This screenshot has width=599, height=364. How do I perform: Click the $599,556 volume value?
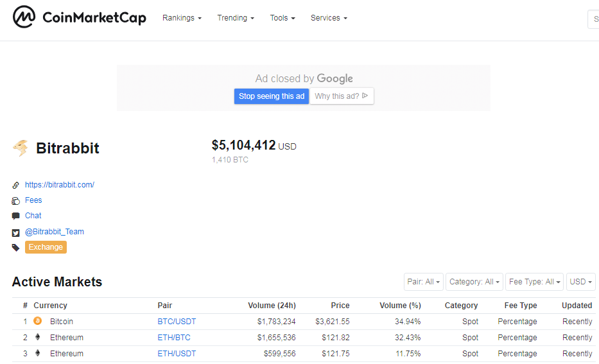[280, 354]
